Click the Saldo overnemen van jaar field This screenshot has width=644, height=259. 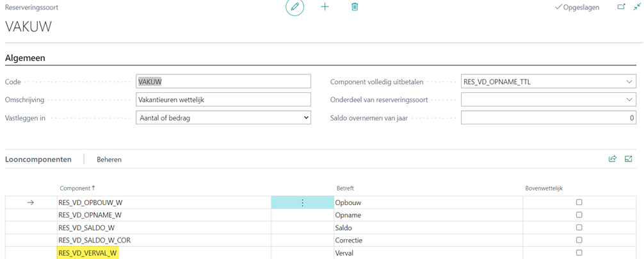pos(548,118)
